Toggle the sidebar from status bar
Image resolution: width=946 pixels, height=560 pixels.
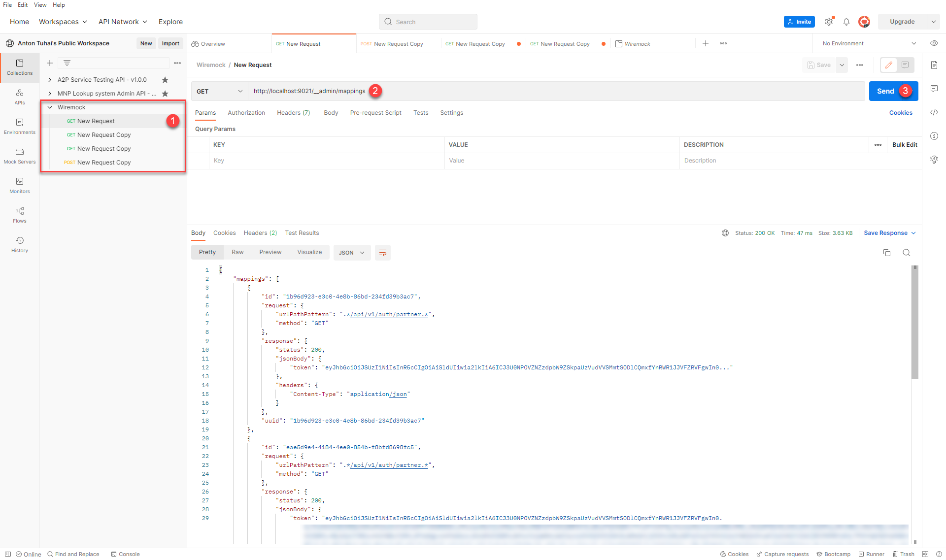pyautogui.click(x=8, y=554)
